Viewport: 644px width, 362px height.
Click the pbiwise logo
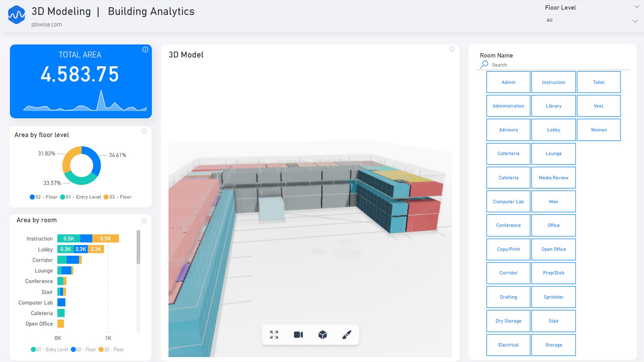click(x=17, y=14)
